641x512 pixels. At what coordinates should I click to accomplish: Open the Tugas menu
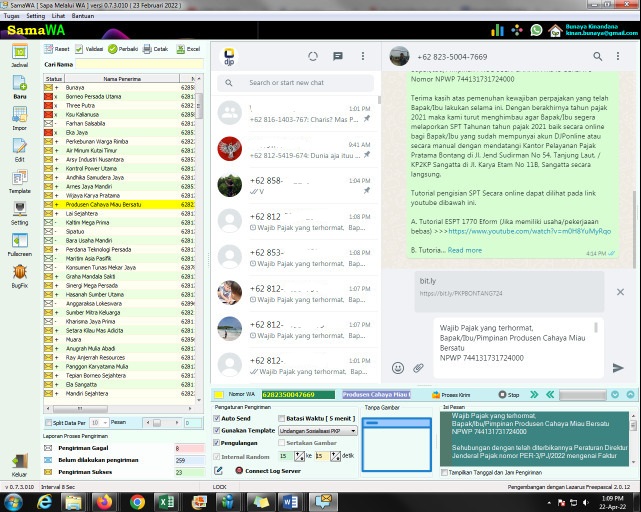point(10,17)
